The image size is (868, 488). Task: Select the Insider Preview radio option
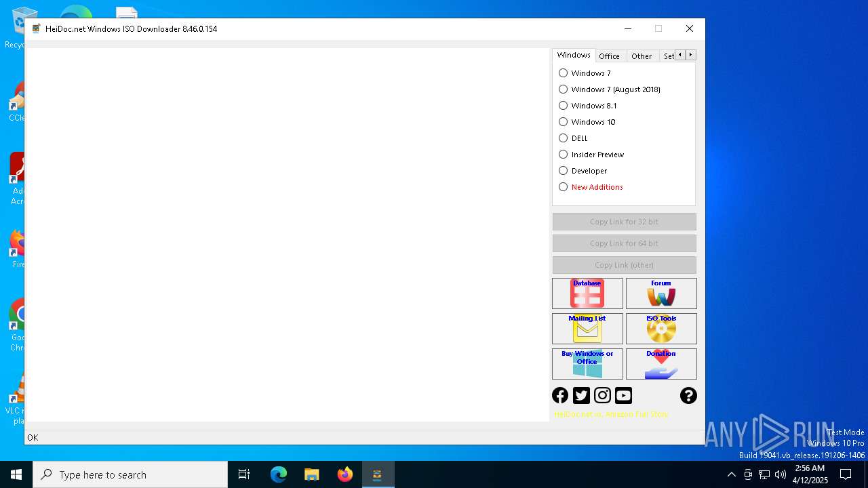click(591, 155)
